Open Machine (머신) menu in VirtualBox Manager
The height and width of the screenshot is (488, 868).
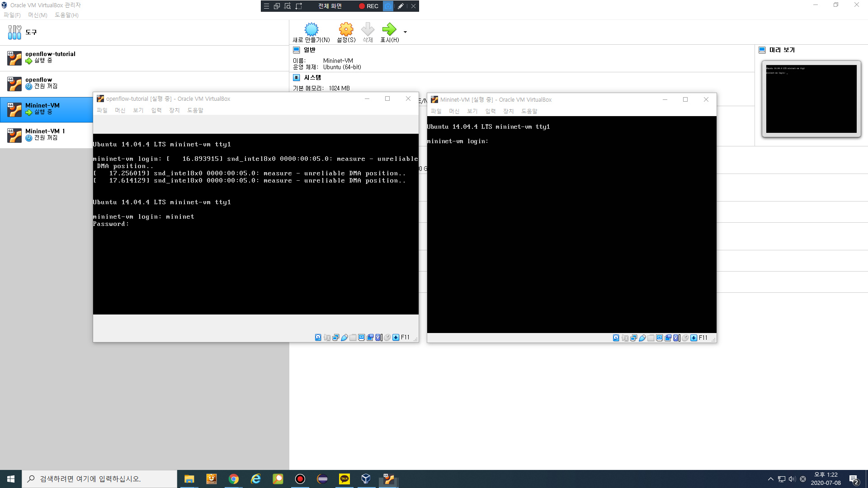(x=38, y=15)
